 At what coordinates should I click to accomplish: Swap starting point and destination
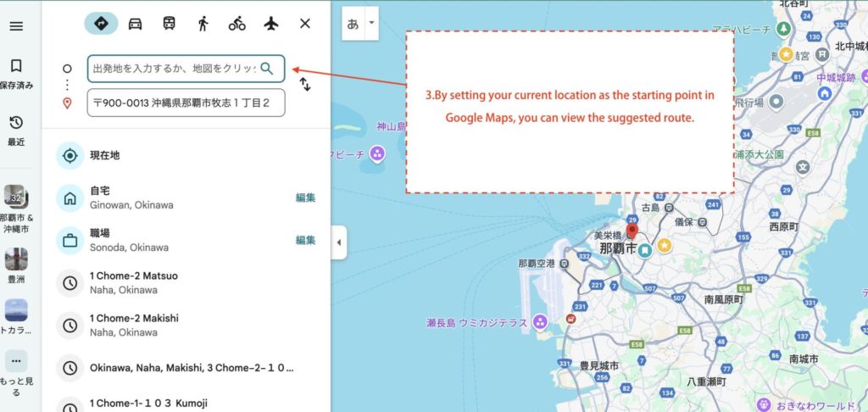pyautogui.click(x=305, y=85)
